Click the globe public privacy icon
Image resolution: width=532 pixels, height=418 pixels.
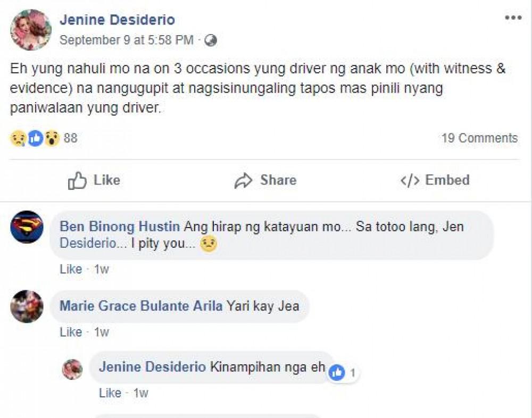[211, 40]
